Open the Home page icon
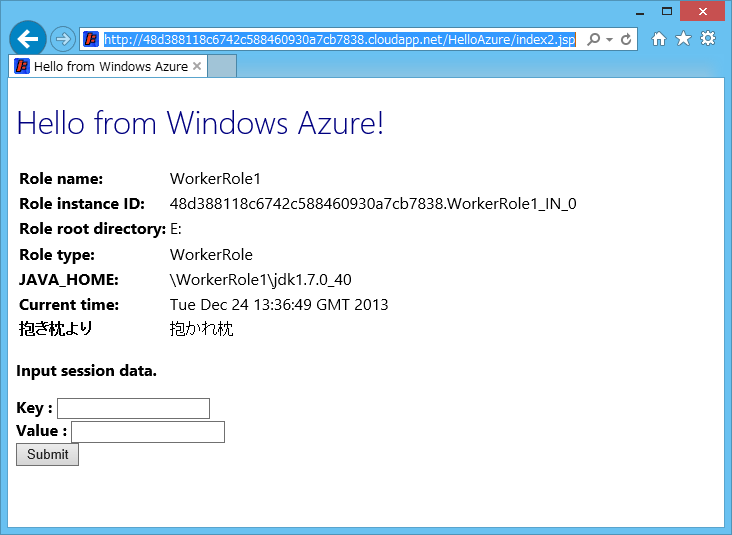 coord(659,39)
